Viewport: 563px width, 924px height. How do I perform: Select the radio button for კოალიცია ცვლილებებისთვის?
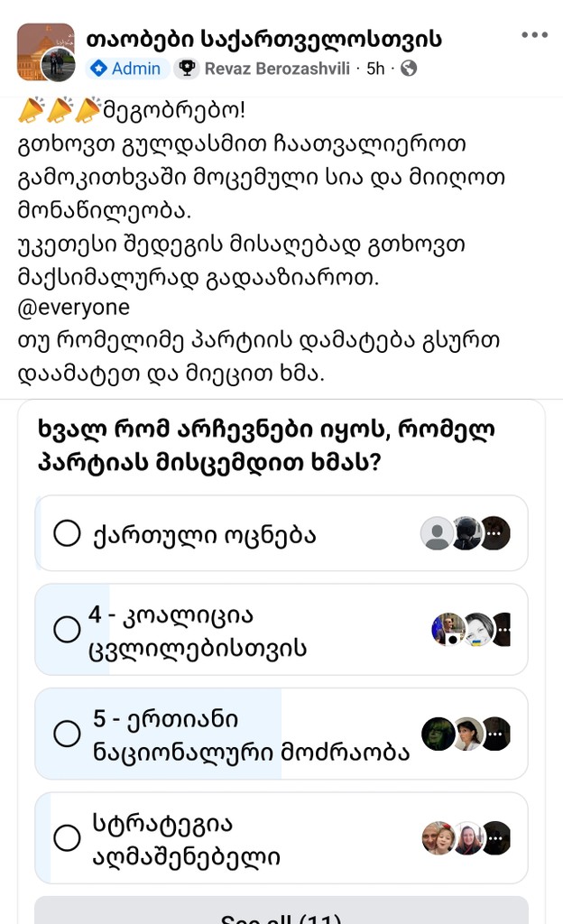66,629
